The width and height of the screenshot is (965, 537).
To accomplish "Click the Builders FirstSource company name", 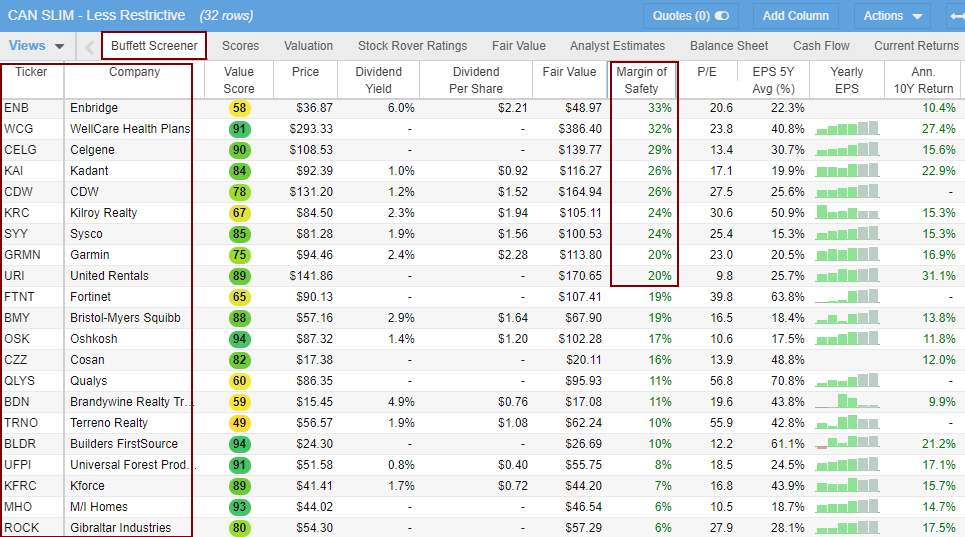I will (x=124, y=444).
